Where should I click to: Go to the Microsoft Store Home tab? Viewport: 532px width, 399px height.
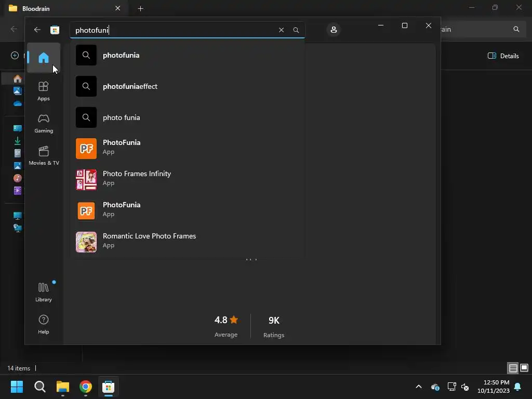44,58
